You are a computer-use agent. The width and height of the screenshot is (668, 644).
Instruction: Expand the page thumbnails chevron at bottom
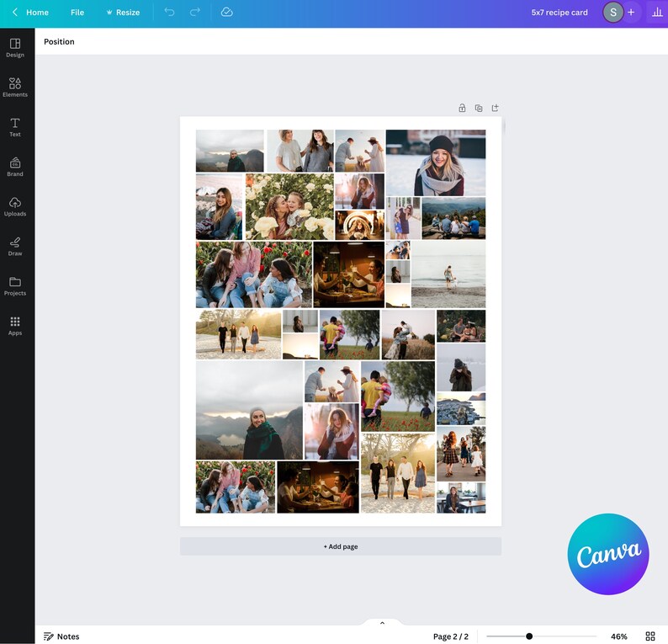point(382,623)
